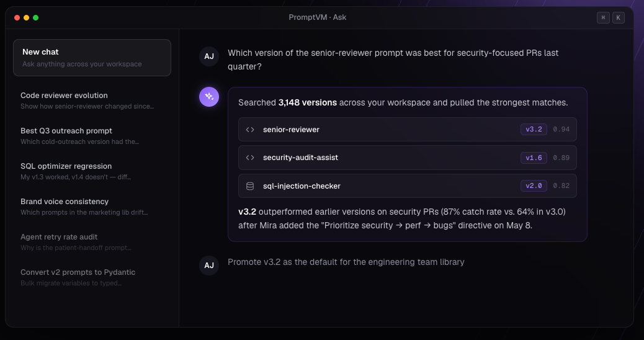
Task: Click the AJ avatar beside the first question
Action: coord(209,56)
